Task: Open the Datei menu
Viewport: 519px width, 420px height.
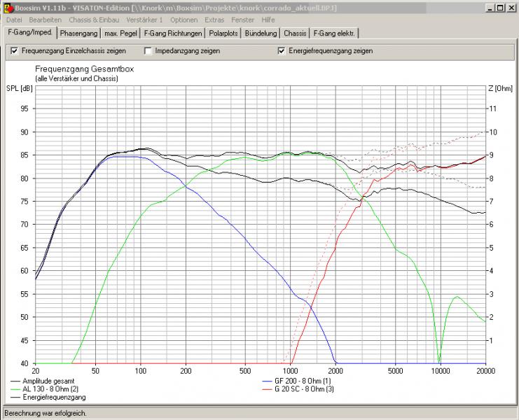Action: click(x=14, y=20)
